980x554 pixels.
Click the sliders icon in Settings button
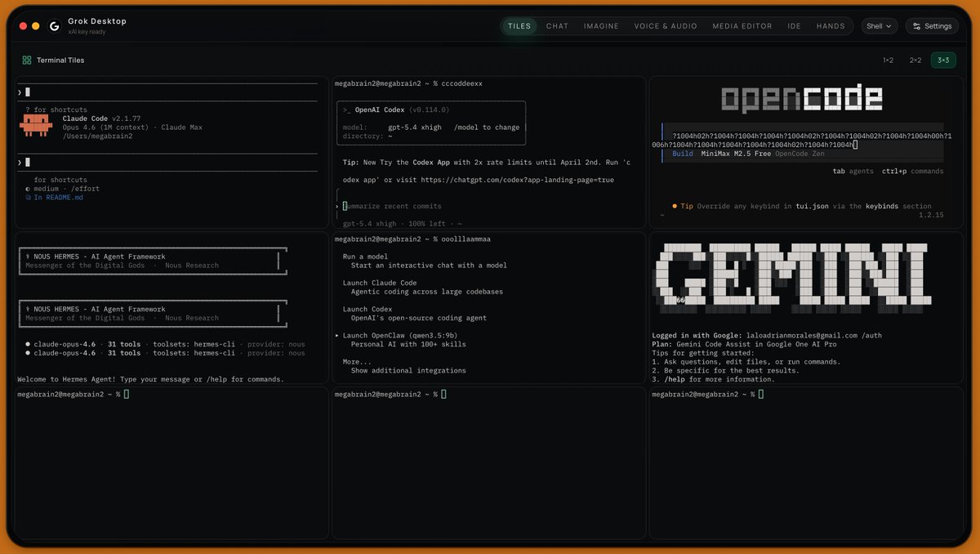click(x=917, y=26)
